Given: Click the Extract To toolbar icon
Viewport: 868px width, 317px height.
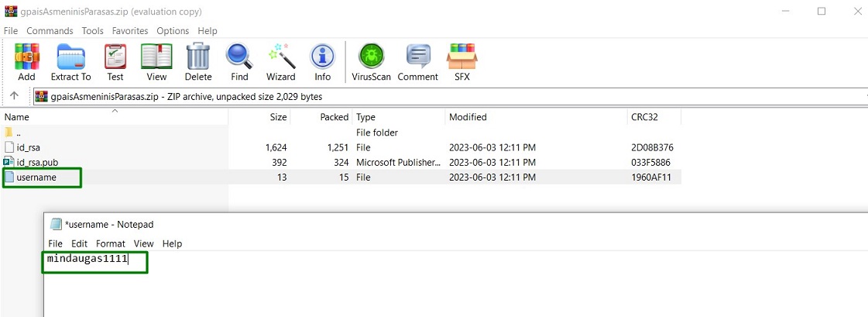Looking at the screenshot, I should pos(70,62).
